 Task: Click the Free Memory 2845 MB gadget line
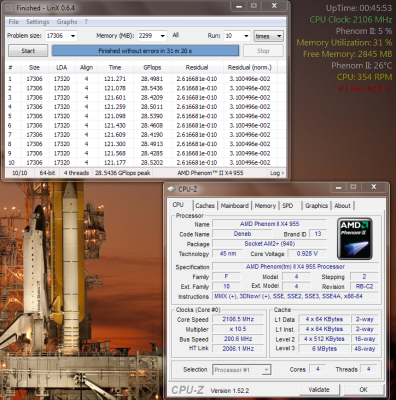(x=347, y=54)
